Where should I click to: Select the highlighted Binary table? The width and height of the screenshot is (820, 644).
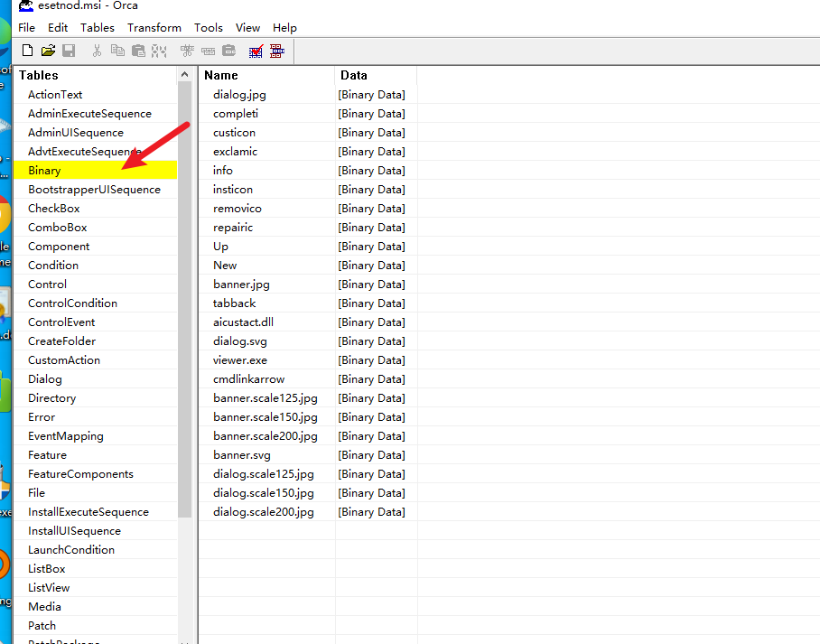(44, 171)
